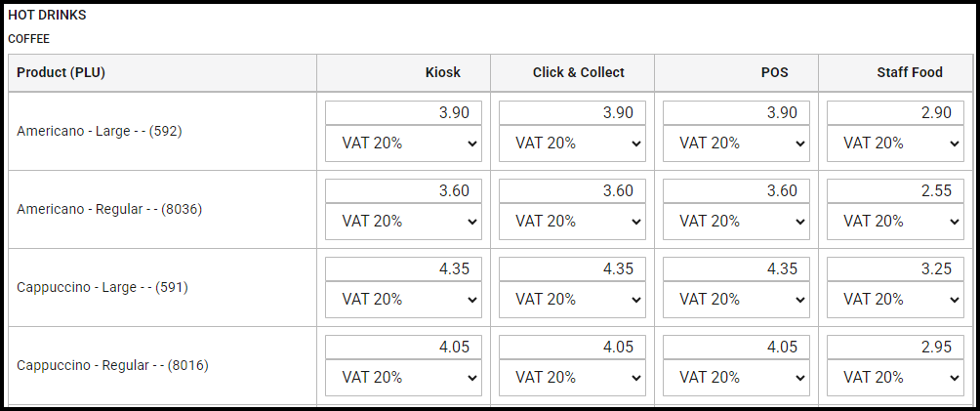Screen dimensions: 980x411
Task: Click the Click & Collect column header
Action: 578,72
